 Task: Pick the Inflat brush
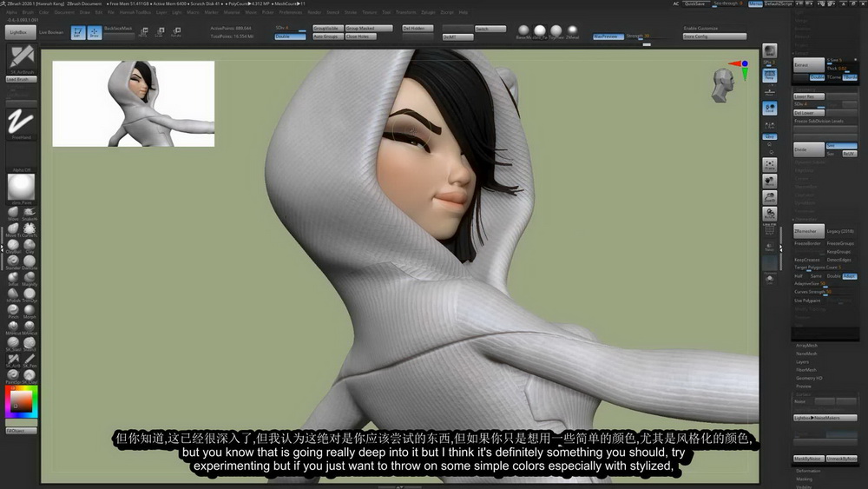[13, 277]
